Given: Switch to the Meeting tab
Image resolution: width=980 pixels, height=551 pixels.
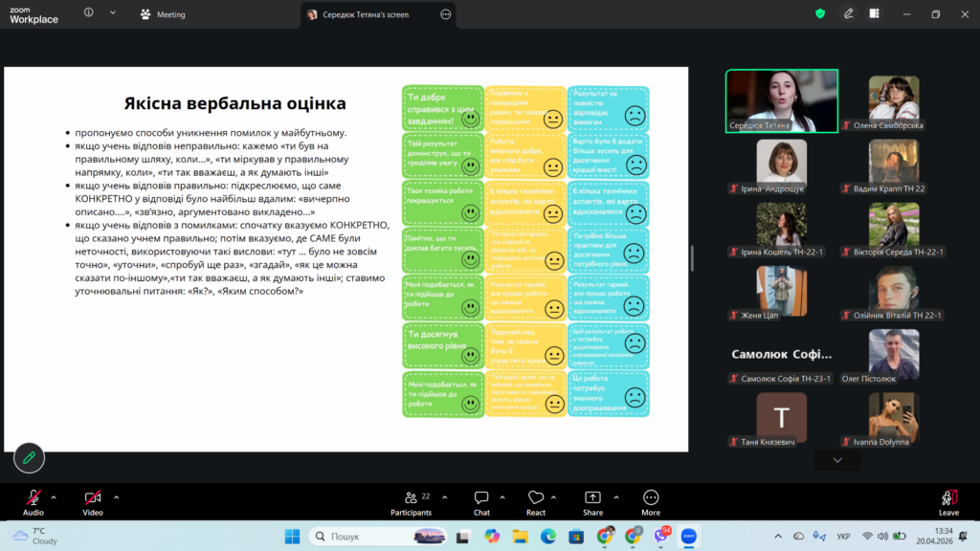Looking at the screenshot, I should [x=163, y=15].
